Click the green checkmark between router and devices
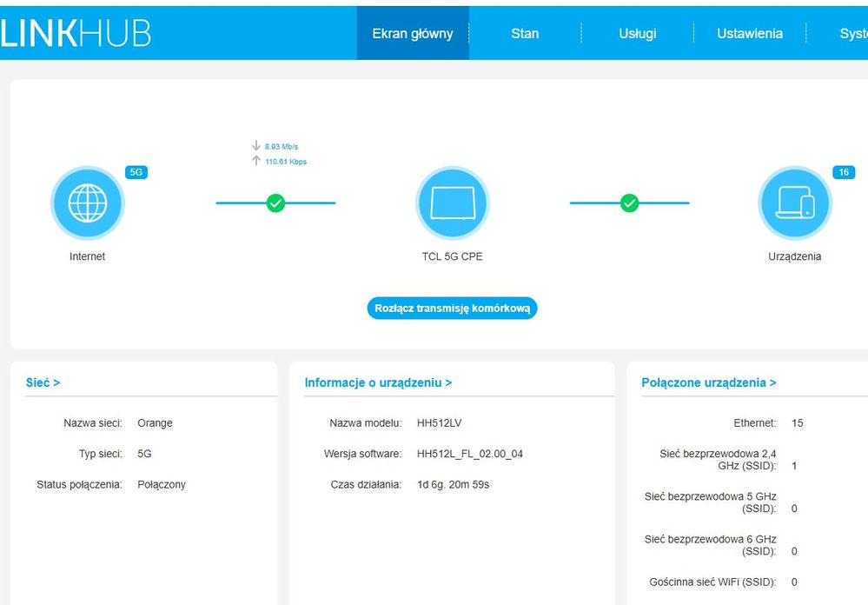The image size is (868, 605). (x=630, y=203)
